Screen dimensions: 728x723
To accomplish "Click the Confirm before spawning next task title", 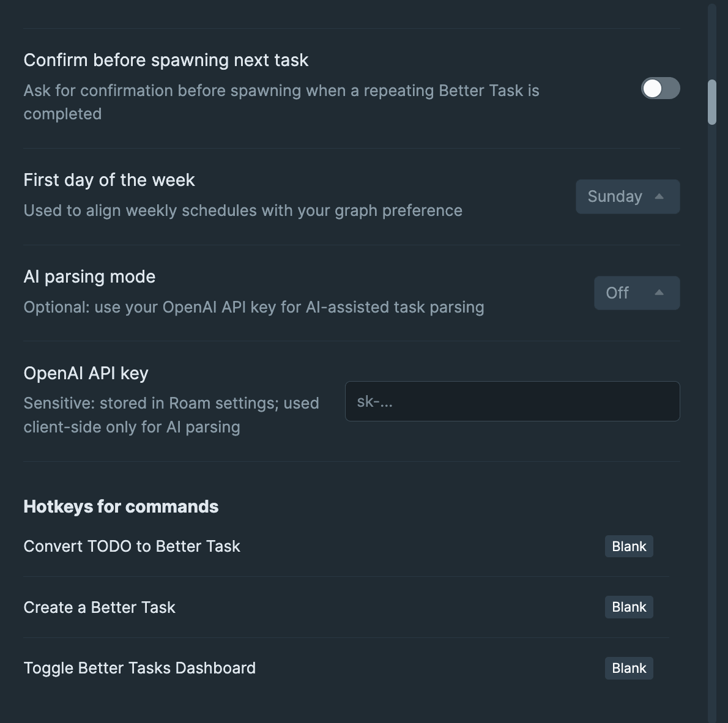I will click(x=166, y=60).
